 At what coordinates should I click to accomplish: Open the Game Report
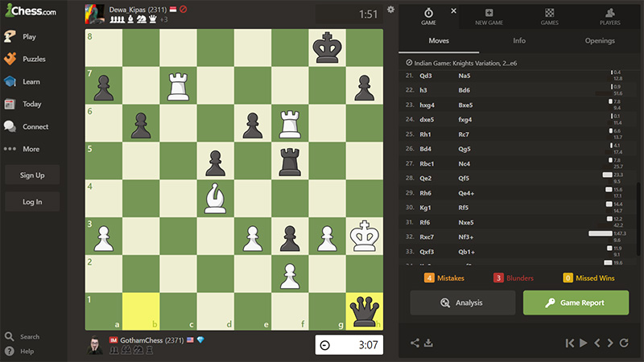(x=576, y=303)
